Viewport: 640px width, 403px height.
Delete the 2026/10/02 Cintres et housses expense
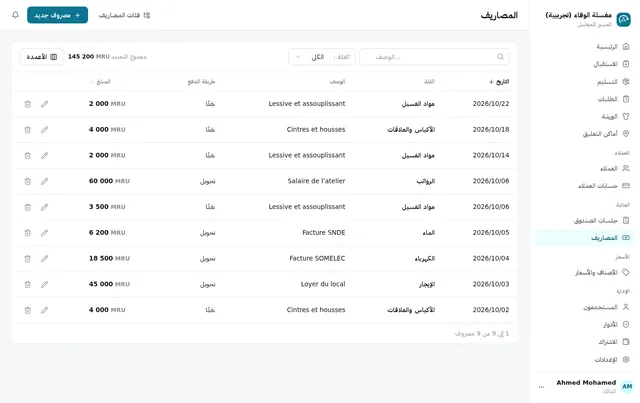click(x=27, y=310)
